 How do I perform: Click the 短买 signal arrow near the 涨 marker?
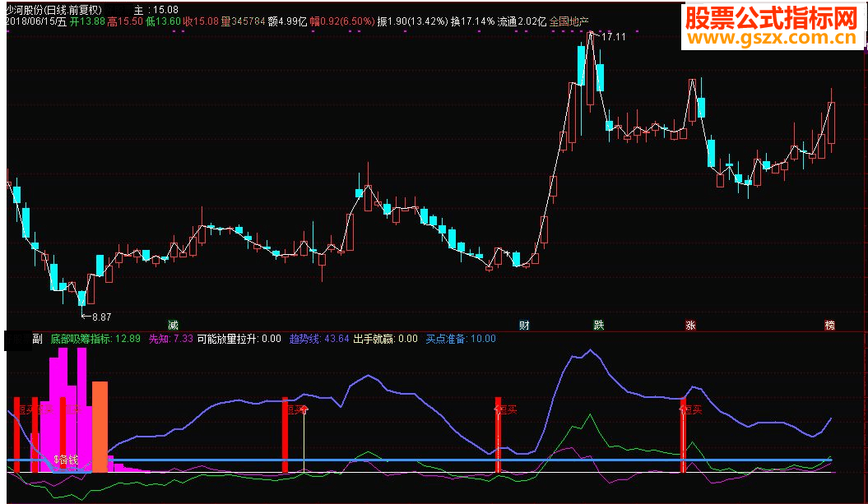690,409
